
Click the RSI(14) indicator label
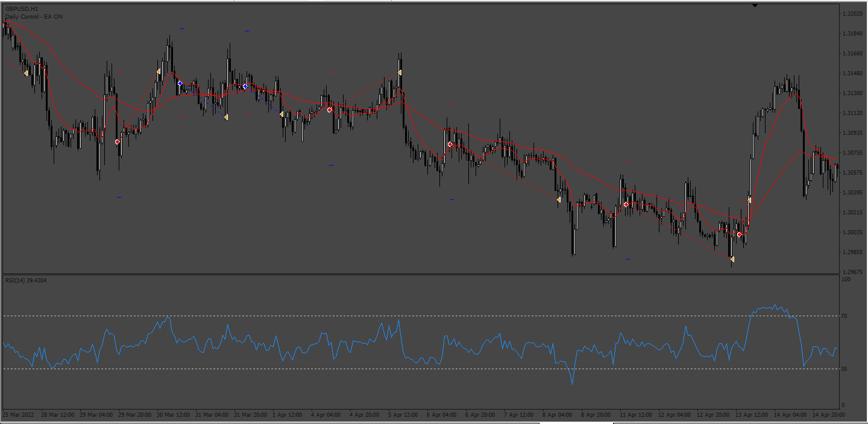click(26, 280)
